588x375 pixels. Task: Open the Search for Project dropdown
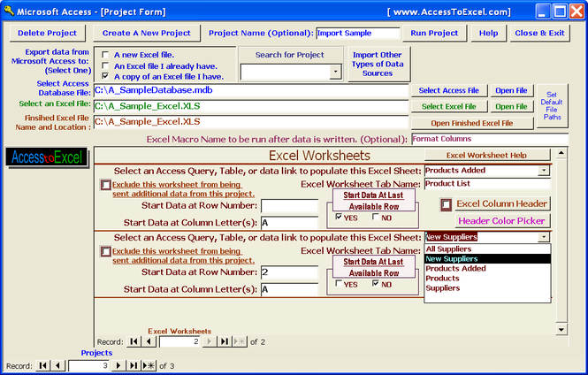[x=336, y=72]
